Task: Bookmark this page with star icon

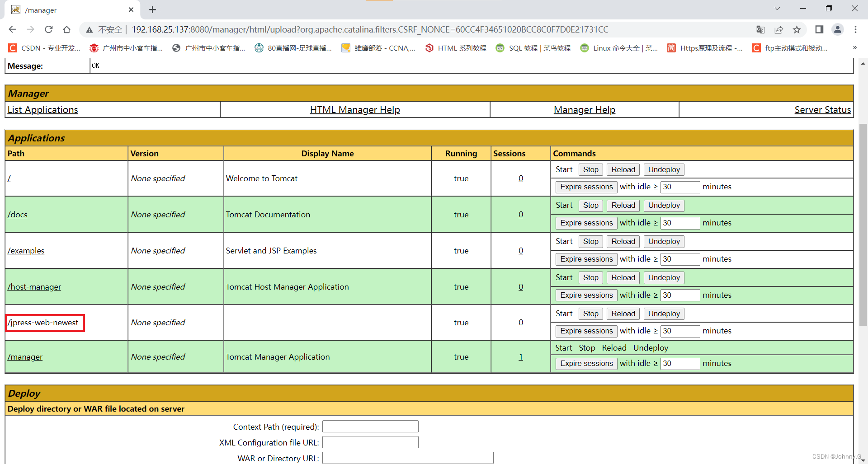Action: pyautogui.click(x=797, y=29)
